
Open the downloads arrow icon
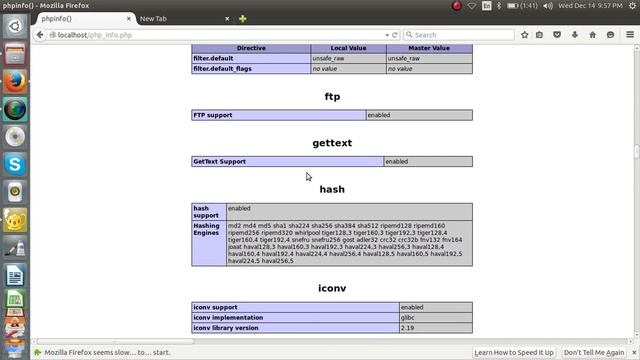(x=575, y=35)
